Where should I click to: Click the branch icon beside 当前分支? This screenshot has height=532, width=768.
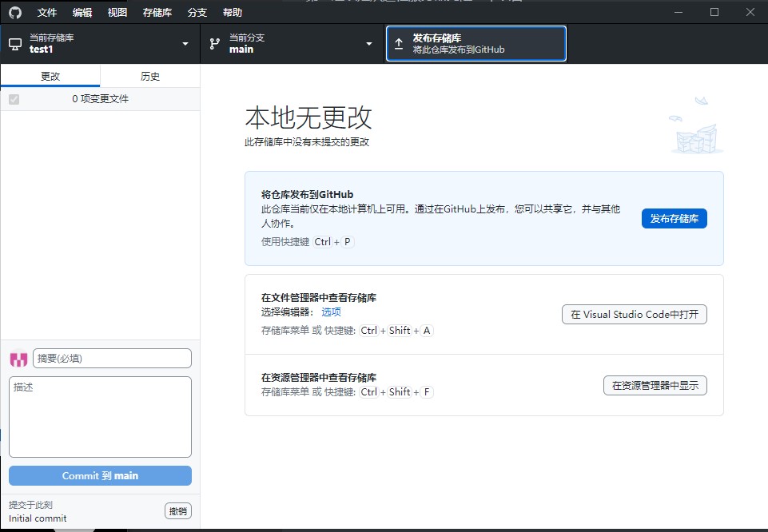(215, 44)
